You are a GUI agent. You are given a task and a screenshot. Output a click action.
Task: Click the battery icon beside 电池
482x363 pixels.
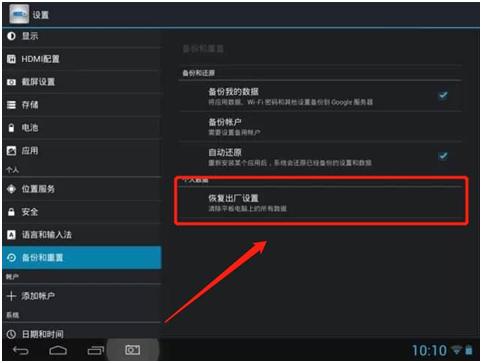point(11,128)
